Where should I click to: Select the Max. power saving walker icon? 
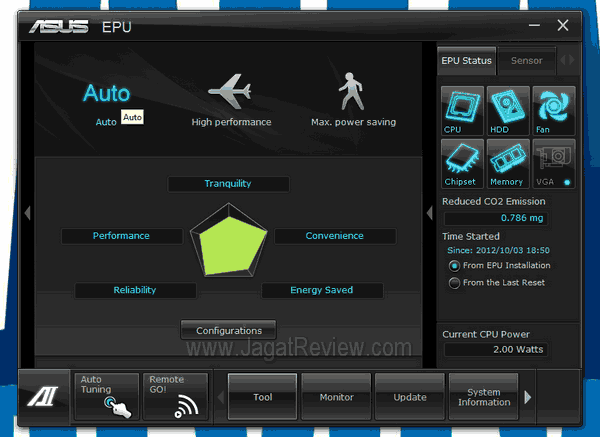[x=351, y=91]
